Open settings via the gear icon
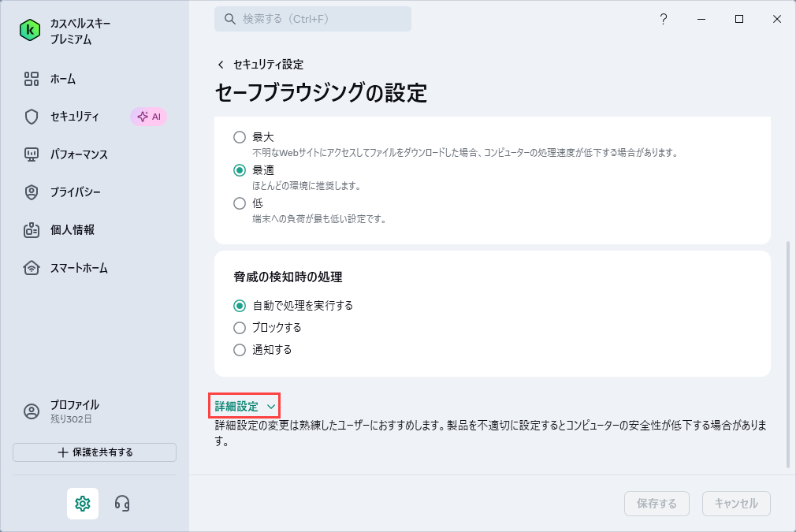This screenshot has width=796, height=532. click(83, 504)
